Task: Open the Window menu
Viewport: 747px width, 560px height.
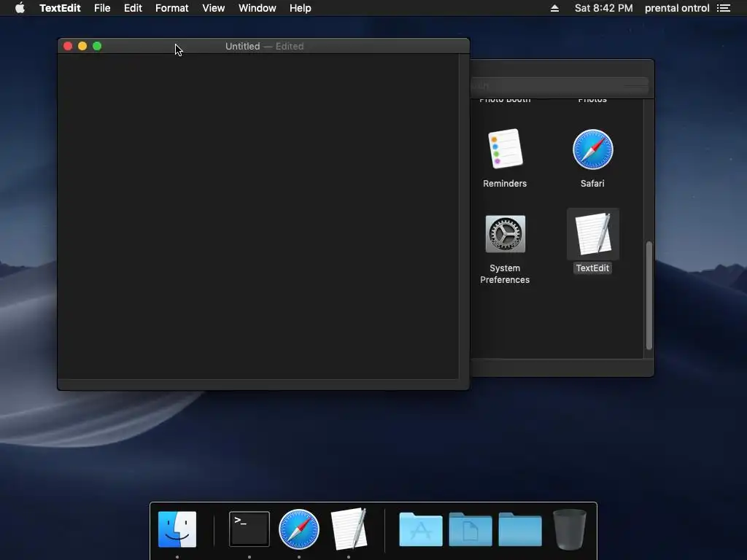Action: click(x=258, y=8)
